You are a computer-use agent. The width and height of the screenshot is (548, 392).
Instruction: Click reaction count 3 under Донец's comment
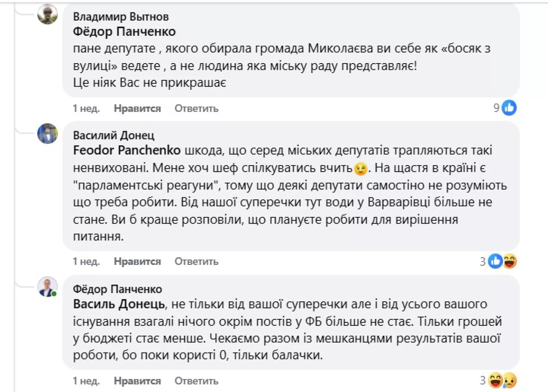[483, 261]
